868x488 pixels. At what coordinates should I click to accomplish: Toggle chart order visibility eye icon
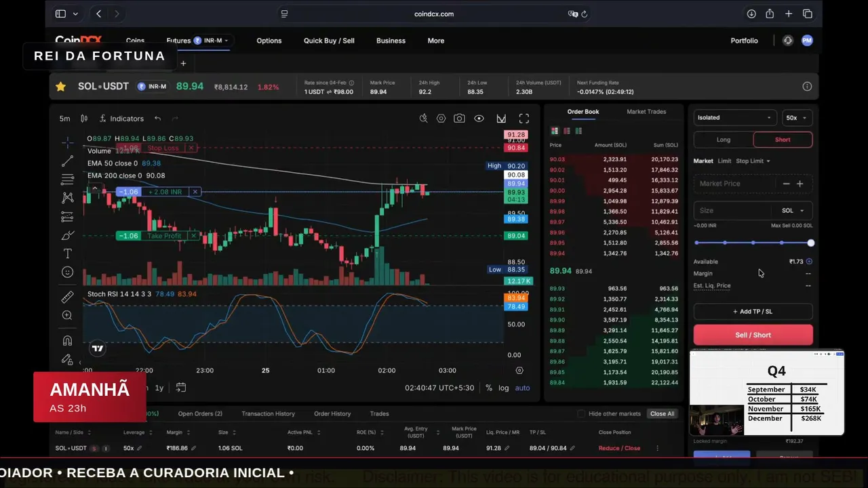(x=479, y=119)
